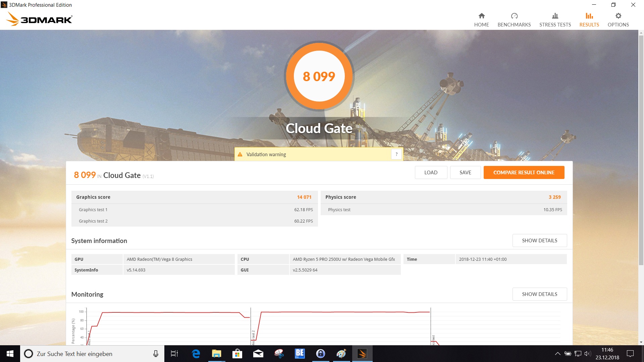Click the 3DMark taskbar icon
The height and width of the screenshot is (362, 644).
362,354
